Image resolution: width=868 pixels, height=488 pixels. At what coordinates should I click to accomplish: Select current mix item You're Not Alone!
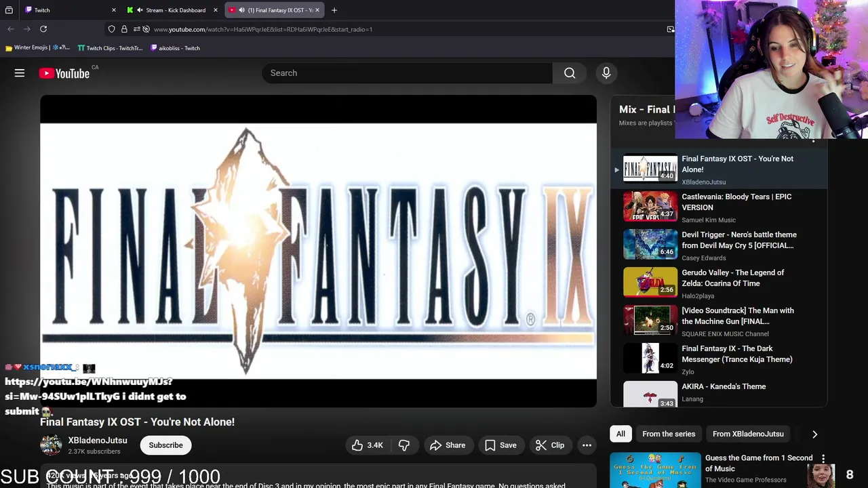(x=719, y=169)
